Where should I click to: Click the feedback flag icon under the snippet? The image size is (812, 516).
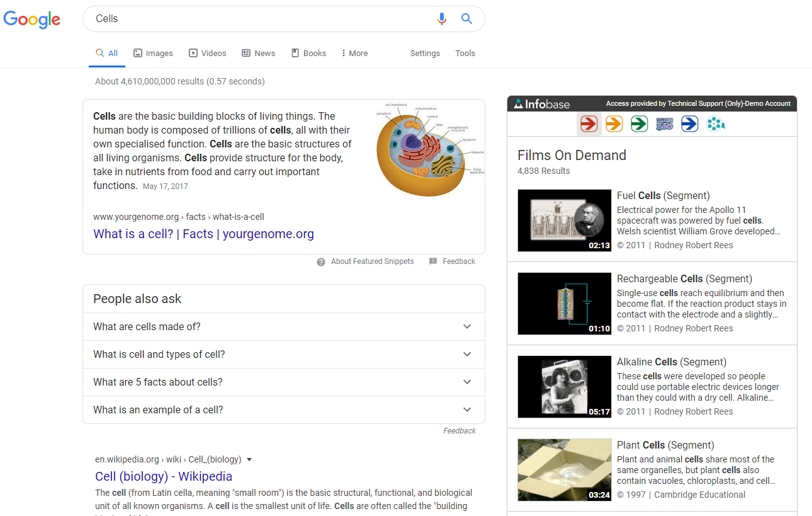(x=433, y=261)
